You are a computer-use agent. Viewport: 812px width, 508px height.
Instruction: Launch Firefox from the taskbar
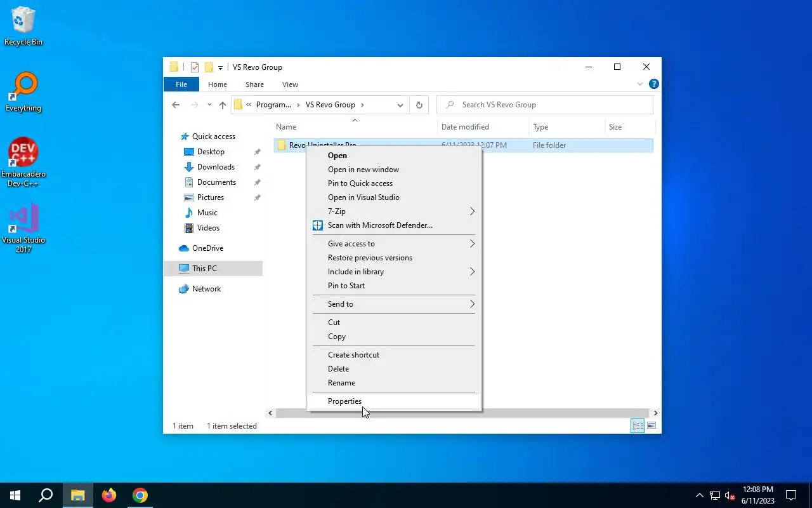click(109, 495)
